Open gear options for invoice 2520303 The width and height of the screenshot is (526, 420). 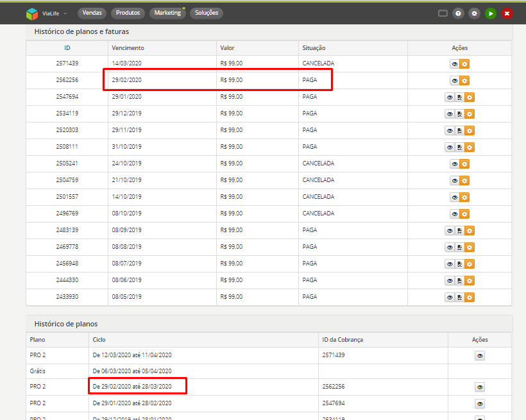470,131
